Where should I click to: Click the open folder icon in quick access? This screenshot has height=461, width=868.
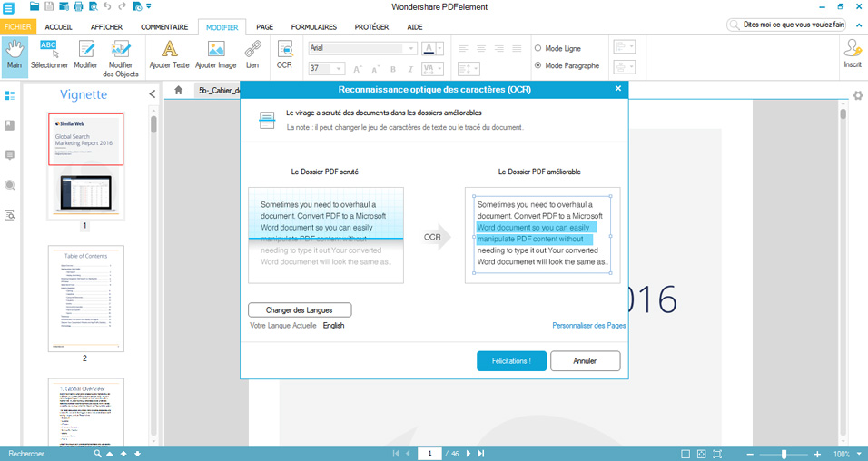point(35,6)
